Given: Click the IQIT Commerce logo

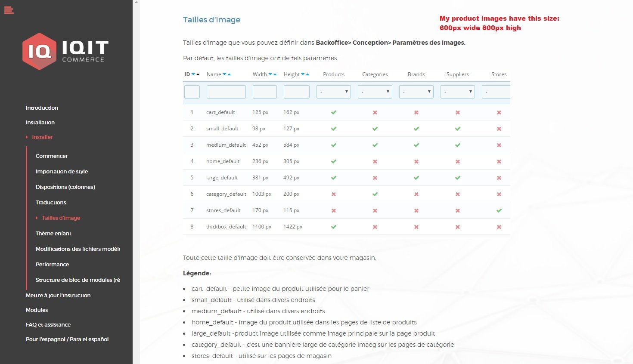Looking at the screenshot, I should (x=65, y=51).
